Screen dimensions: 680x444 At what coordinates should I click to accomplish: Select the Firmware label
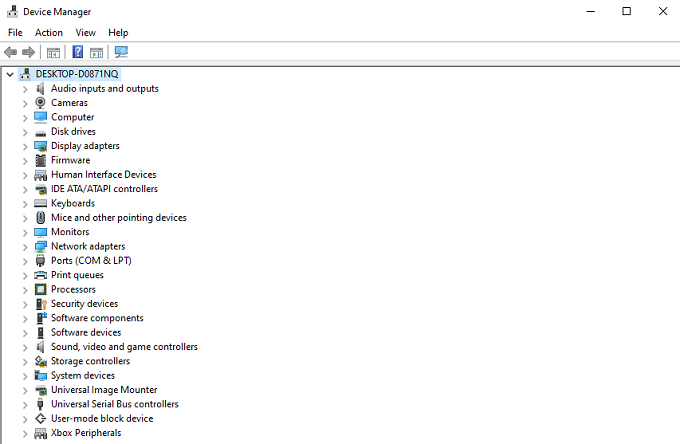coord(71,160)
